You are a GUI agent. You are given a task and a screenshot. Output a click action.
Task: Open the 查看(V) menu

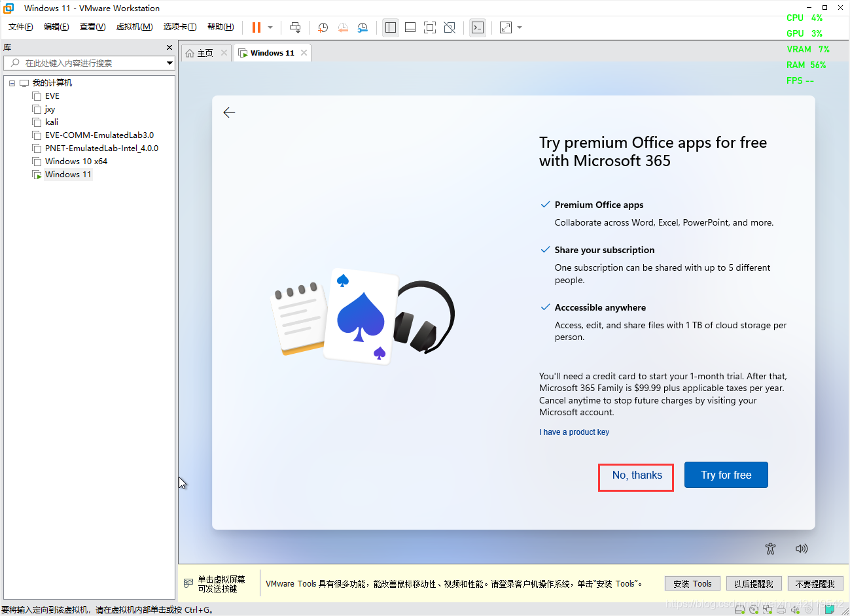pyautogui.click(x=92, y=27)
